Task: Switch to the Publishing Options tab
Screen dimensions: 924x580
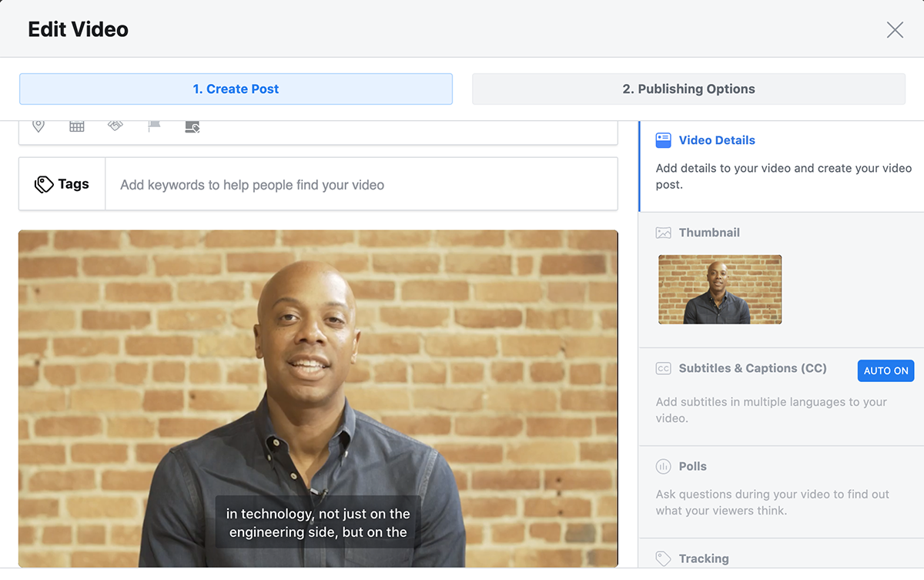Action: pos(688,89)
